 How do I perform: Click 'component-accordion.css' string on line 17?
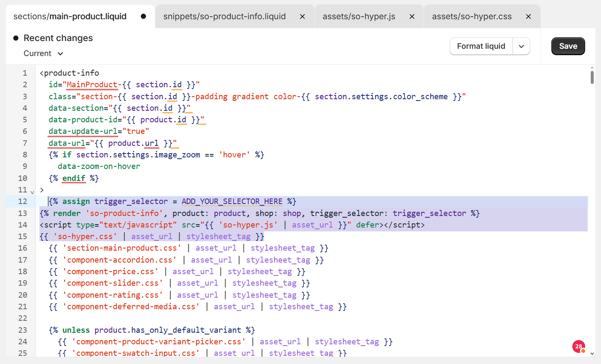pyautogui.click(x=119, y=260)
